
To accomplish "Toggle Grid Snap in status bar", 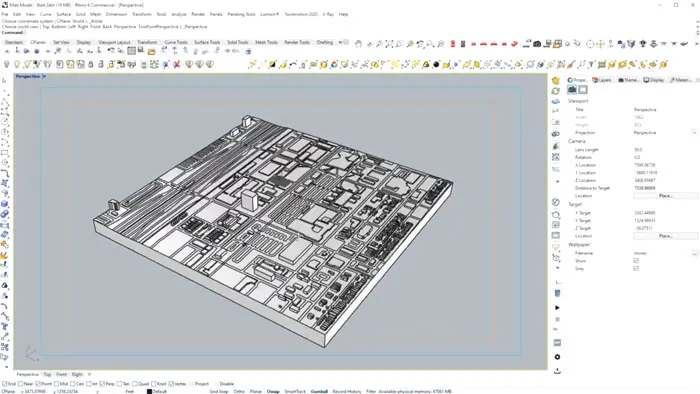I will click(x=219, y=391).
